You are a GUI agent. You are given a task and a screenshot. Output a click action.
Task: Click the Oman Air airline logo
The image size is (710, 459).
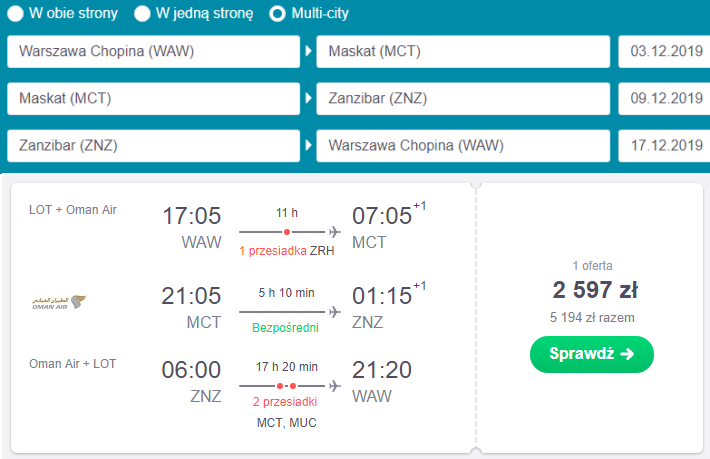click(59, 302)
